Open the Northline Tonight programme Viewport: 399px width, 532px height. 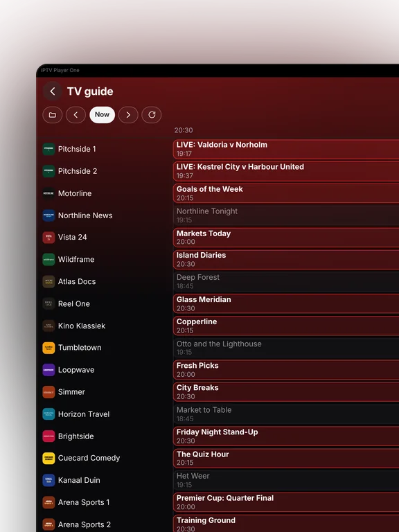286,215
